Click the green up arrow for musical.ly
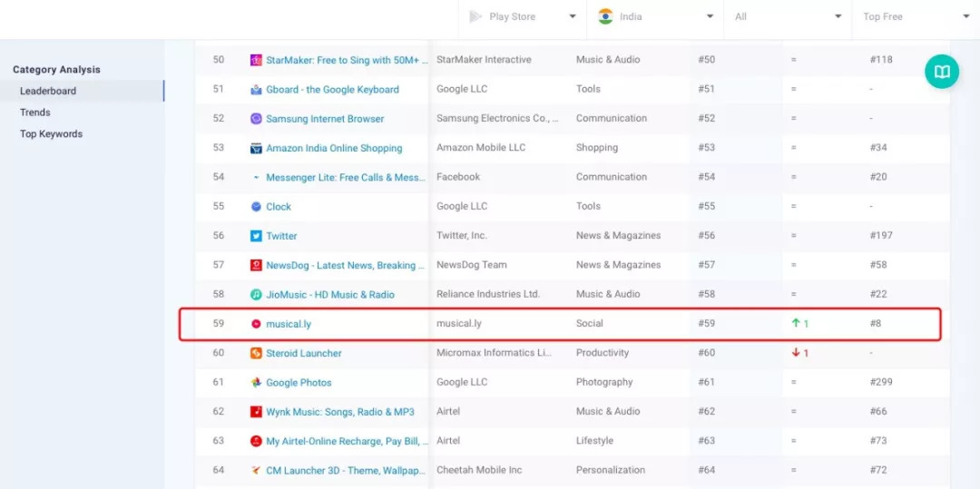 coord(796,323)
